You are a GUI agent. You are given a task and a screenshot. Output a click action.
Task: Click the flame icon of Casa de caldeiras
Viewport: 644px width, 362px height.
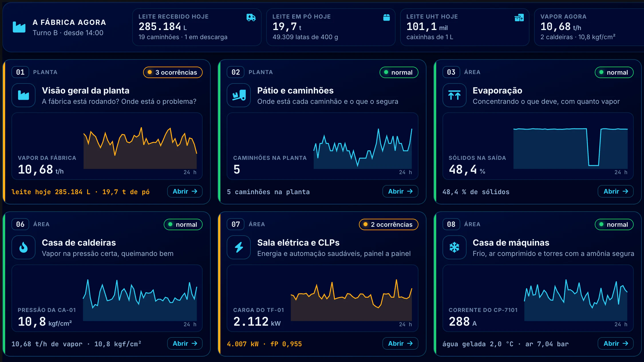point(23,247)
